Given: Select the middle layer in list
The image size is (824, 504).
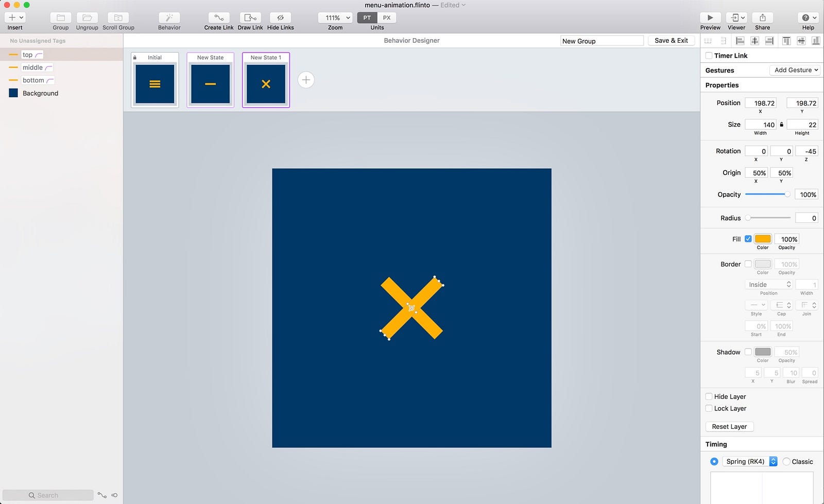Looking at the screenshot, I should click(61, 67).
